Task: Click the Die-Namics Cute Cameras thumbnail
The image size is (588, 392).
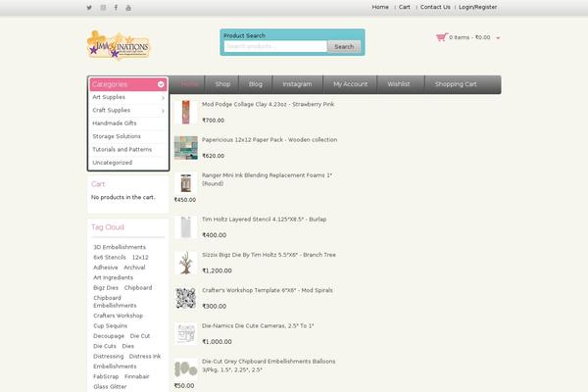Action: [185, 334]
